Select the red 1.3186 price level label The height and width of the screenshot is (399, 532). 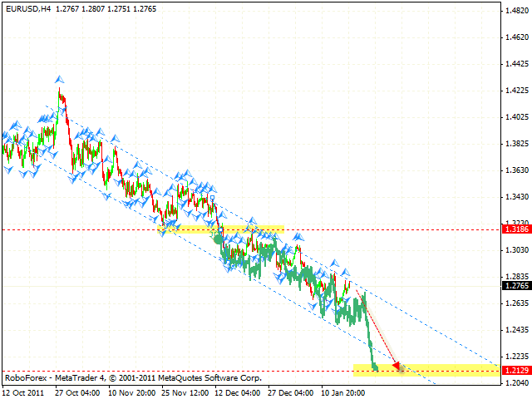[515, 229]
